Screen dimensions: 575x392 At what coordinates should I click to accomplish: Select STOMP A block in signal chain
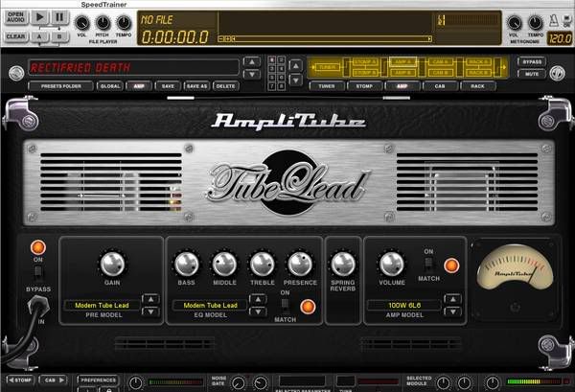[364, 62]
